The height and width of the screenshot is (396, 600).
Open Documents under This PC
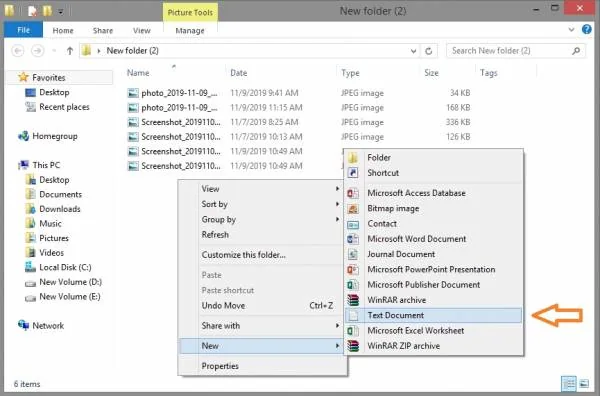[x=60, y=194]
